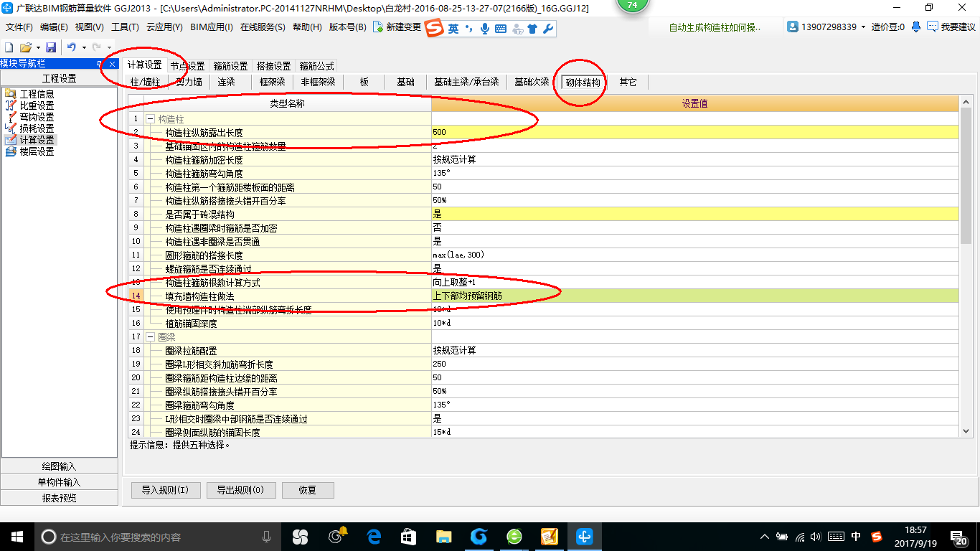Open 损耗设置 in navigation list
This screenshot has height=551, width=980.
coord(30,128)
